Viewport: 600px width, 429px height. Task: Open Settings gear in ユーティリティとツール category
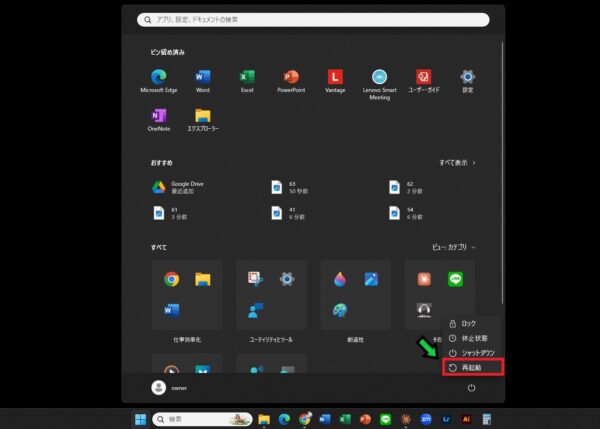pyautogui.click(x=287, y=279)
